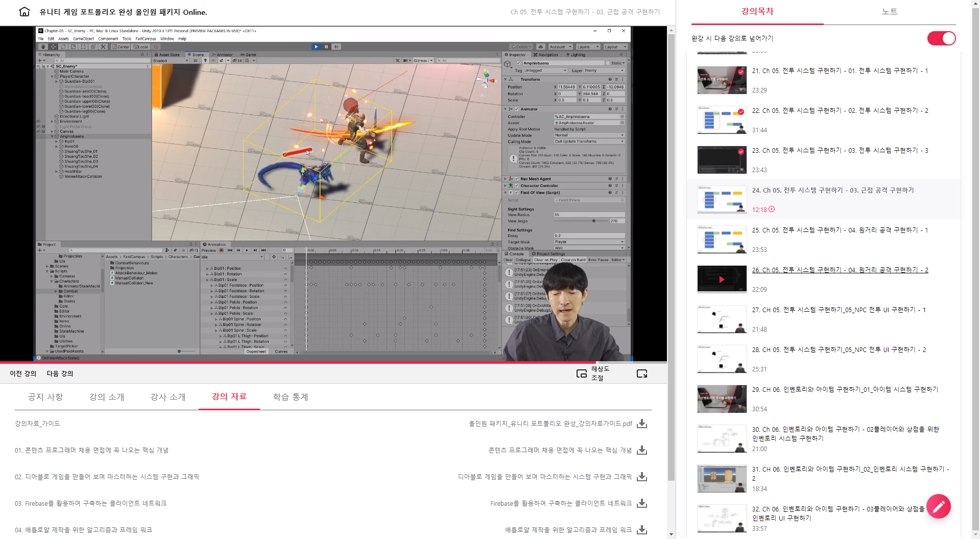This screenshot has height=539, width=980.
Task: Switch to the 강의목차 tab
Action: (757, 12)
